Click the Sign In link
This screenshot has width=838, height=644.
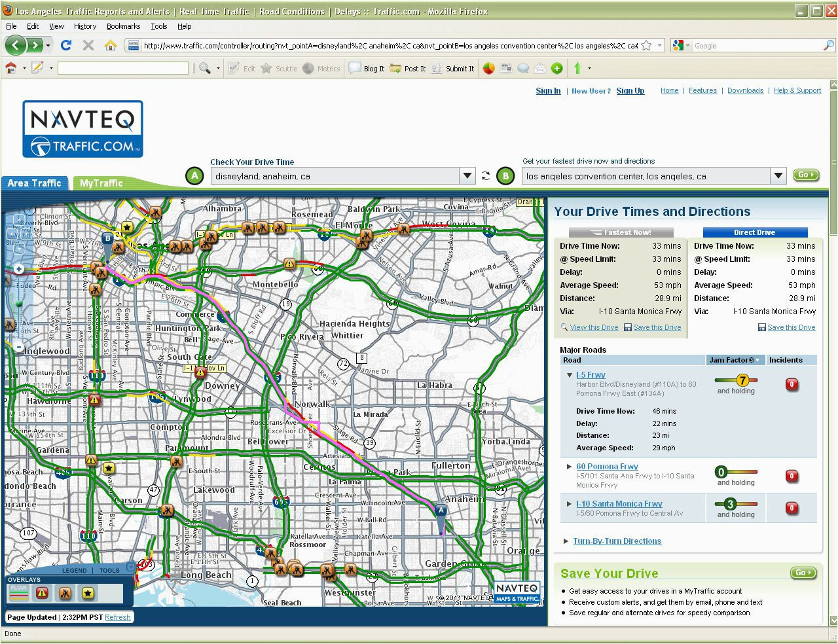tap(548, 91)
